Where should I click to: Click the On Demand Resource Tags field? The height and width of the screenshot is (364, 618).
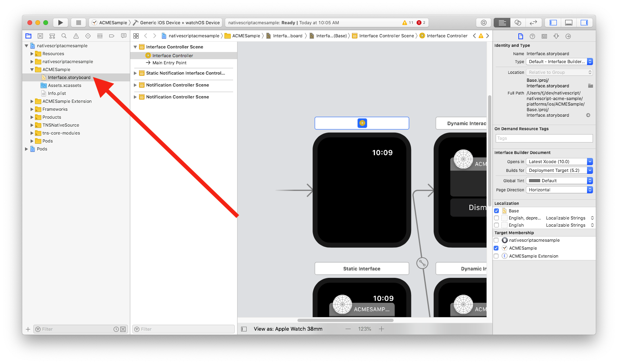(544, 138)
